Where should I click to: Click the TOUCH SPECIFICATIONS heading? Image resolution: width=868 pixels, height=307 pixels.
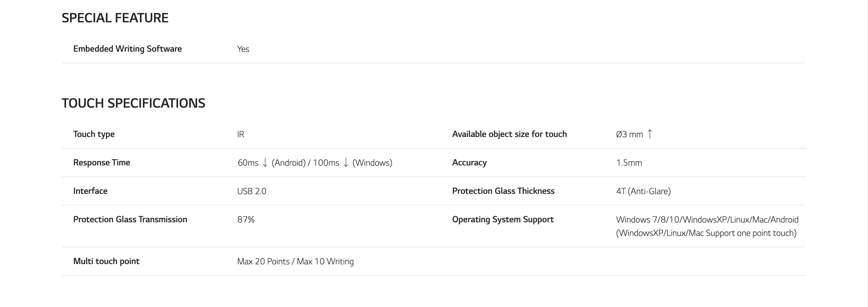tap(133, 103)
